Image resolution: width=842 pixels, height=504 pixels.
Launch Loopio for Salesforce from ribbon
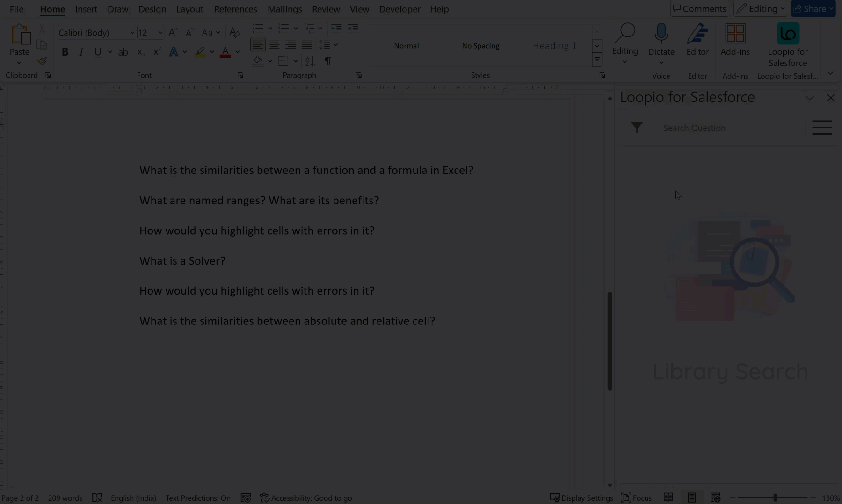click(x=788, y=45)
